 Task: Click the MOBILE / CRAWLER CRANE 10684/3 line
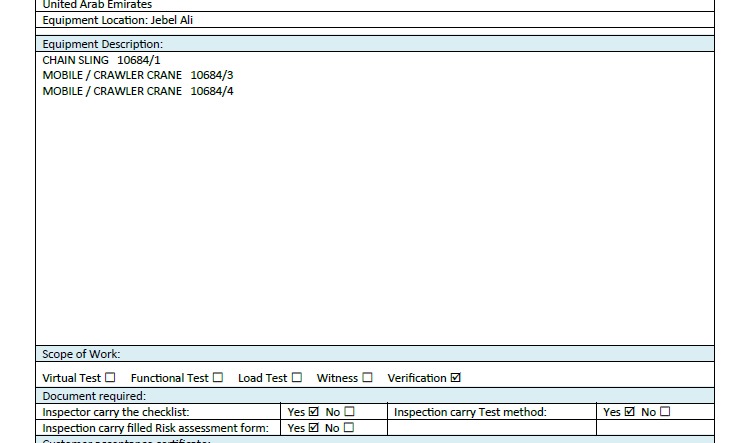click(x=138, y=75)
